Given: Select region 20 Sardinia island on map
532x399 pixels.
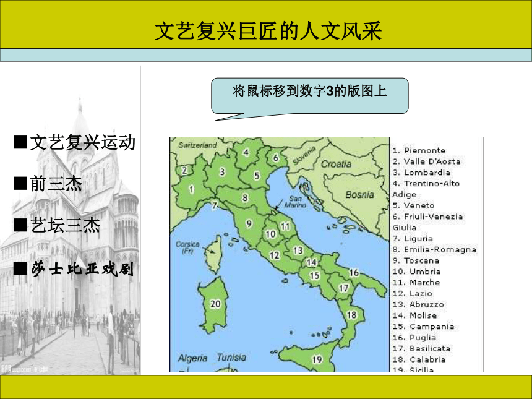Looking at the screenshot, I should [x=215, y=304].
